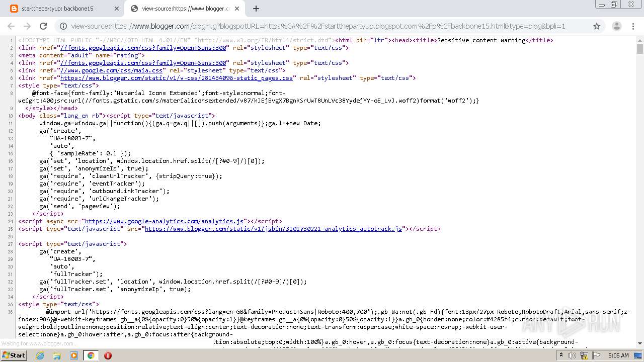Click the scrollbar down arrow

click(x=639, y=343)
